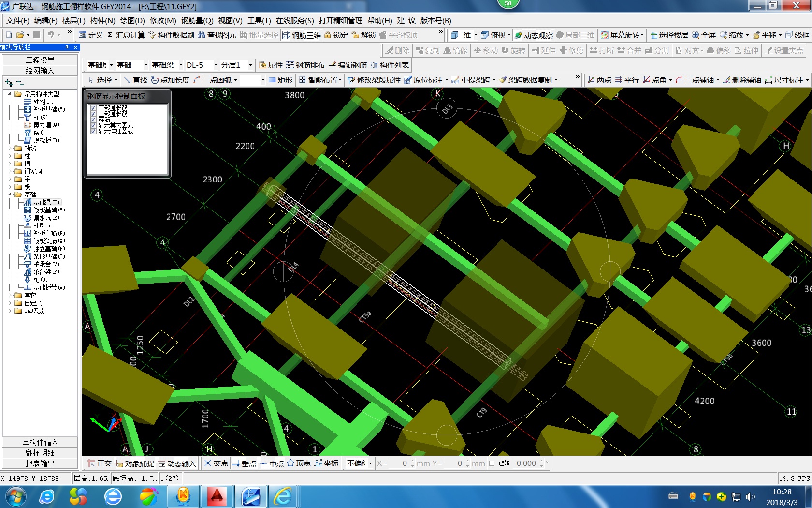This screenshot has height=508, width=812.
Task: Toggle 动态输入 dynamic input
Action: [177, 463]
